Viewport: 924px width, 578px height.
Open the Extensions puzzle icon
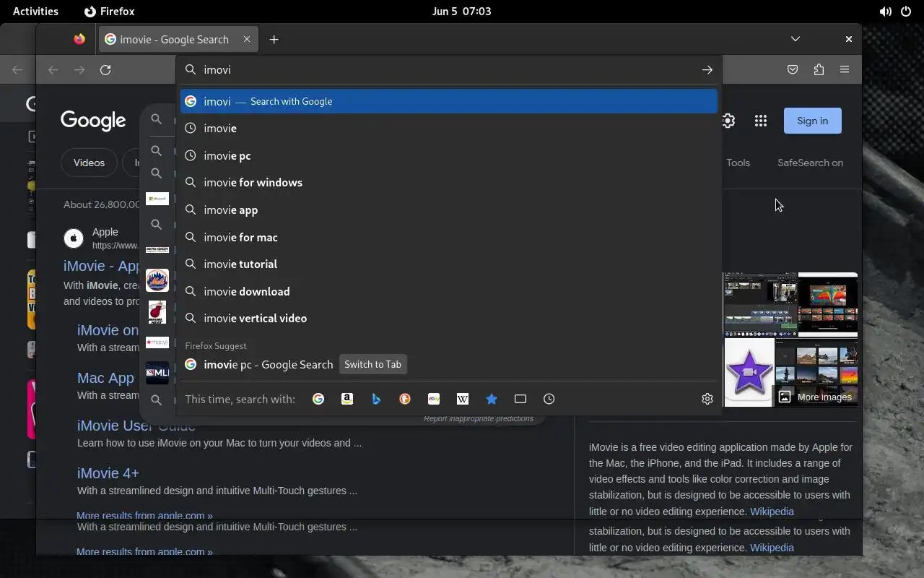click(819, 70)
